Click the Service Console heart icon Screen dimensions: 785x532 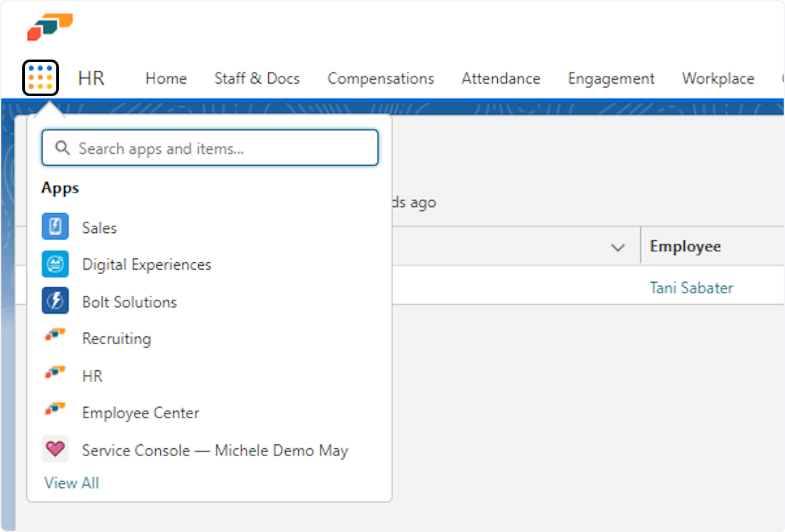click(55, 450)
